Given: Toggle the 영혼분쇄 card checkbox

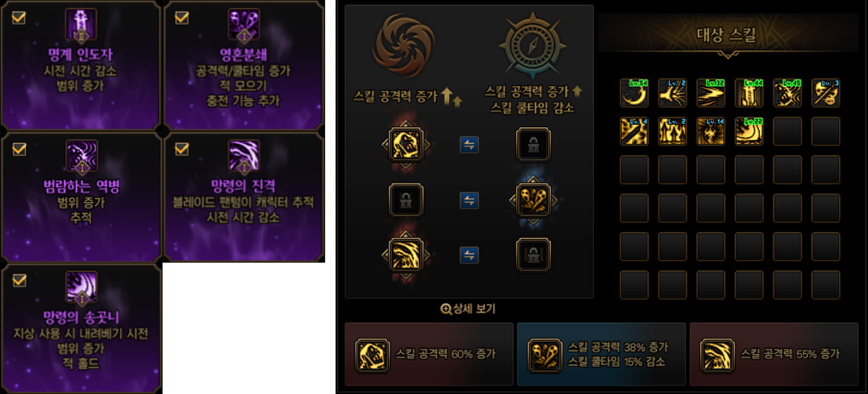Looking at the screenshot, I should click(x=182, y=18).
